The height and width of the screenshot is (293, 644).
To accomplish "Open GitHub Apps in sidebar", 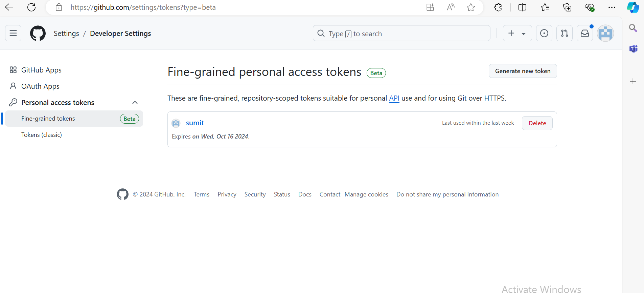I will 41,70.
